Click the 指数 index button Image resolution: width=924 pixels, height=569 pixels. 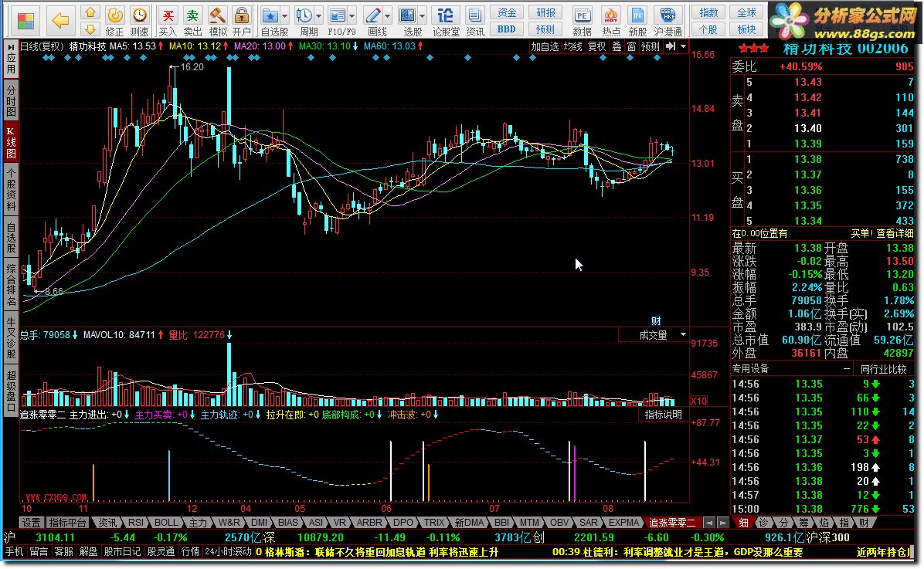pos(708,12)
